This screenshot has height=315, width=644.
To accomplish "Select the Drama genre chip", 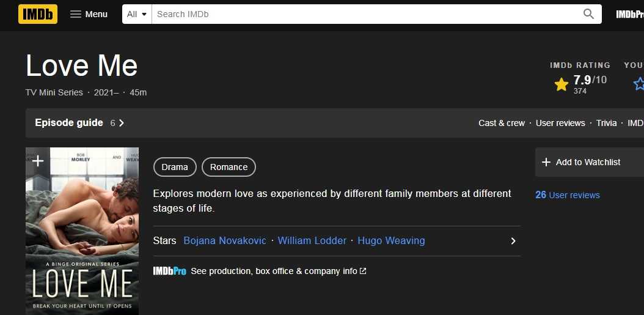I will pyautogui.click(x=175, y=167).
